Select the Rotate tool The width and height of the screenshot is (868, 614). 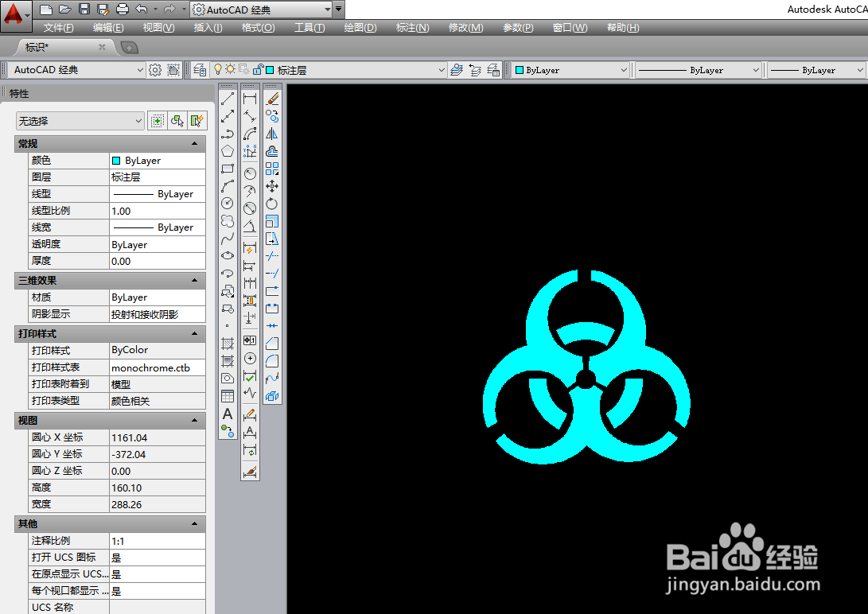click(272, 204)
